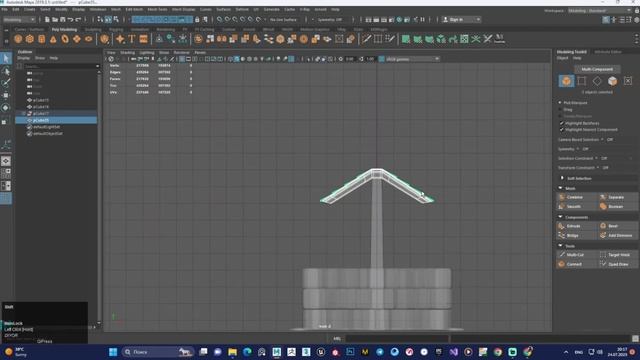
Task: Collapse the Tools section
Action: [560, 246]
